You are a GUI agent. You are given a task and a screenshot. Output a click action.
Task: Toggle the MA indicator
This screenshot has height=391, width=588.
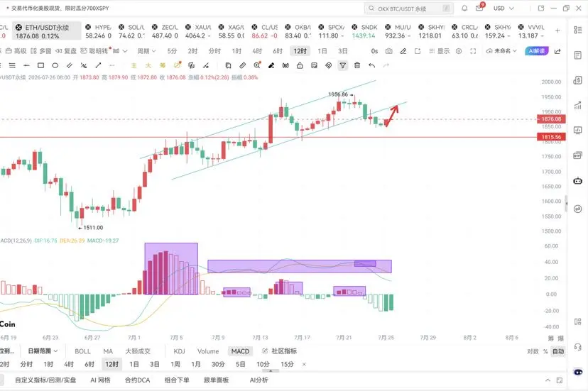pyautogui.click(x=108, y=351)
